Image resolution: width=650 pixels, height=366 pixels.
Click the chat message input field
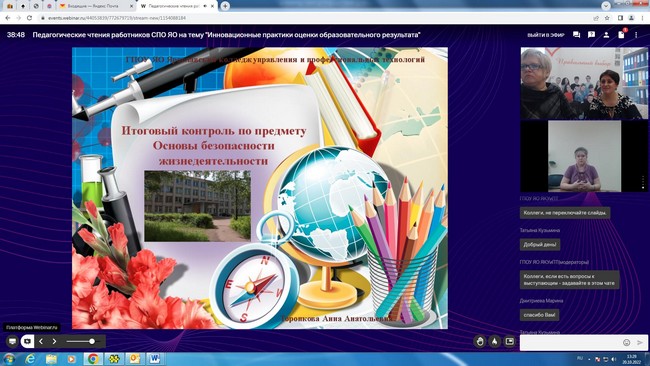pyautogui.click(x=570, y=342)
